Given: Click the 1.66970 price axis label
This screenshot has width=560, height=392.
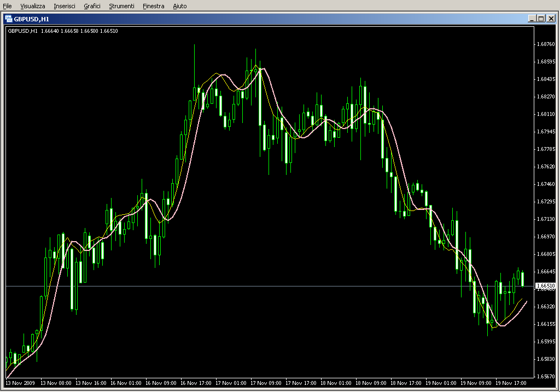Looking at the screenshot, I should click(x=546, y=237).
